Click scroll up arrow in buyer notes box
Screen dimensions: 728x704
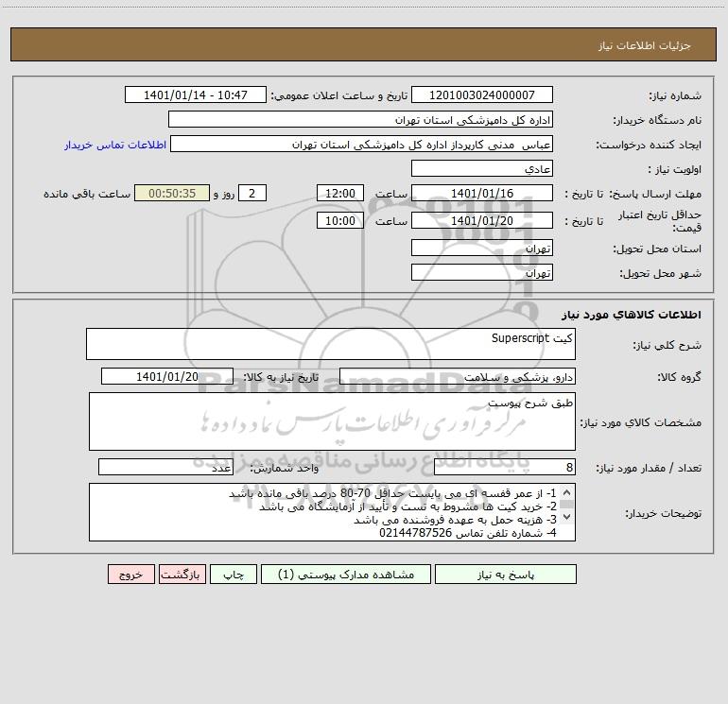click(566, 492)
